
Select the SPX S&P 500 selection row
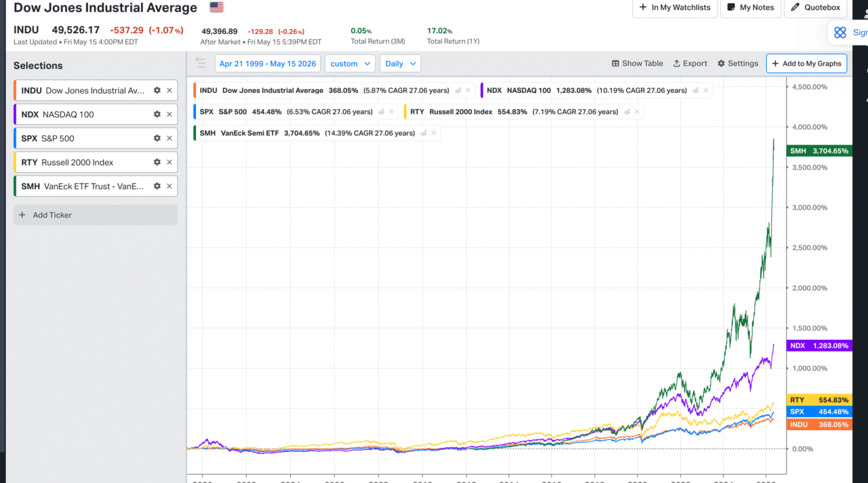[x=96, y=138]
